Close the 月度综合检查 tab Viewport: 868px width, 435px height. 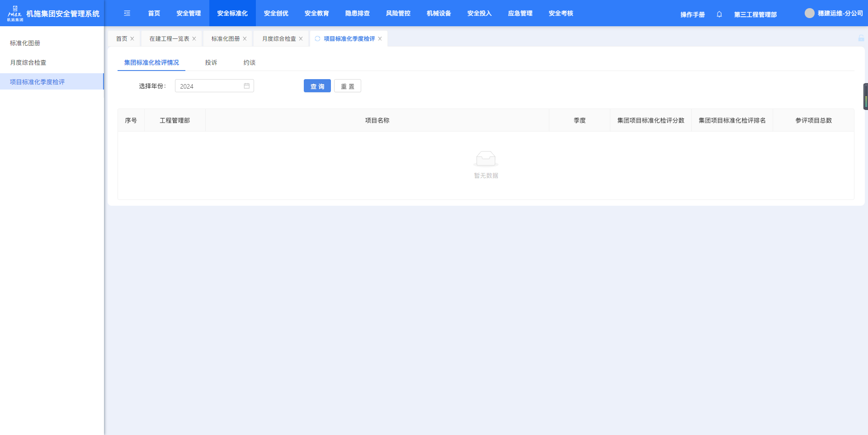pyautogui.click(x=301, y=39)
